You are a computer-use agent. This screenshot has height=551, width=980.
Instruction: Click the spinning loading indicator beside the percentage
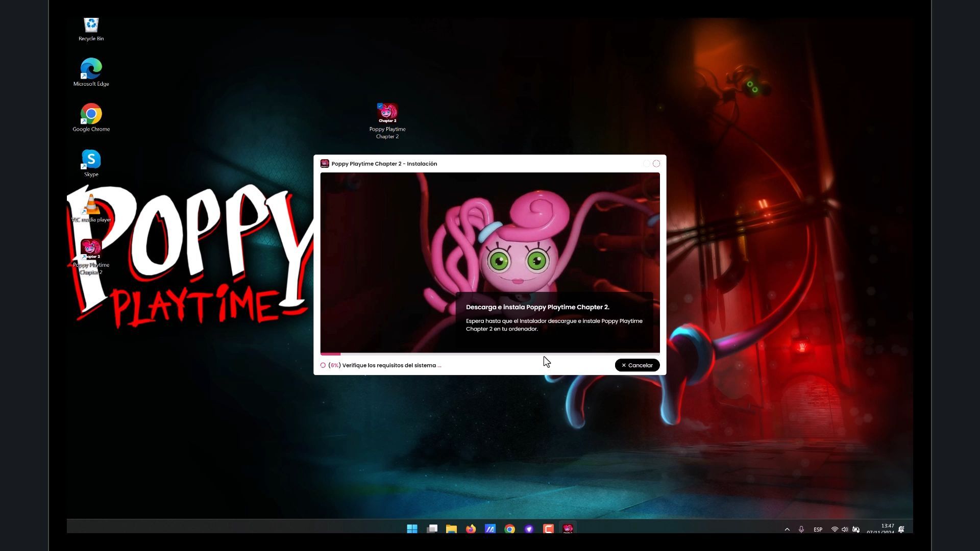pyautogui.click(x=323, y=365)
